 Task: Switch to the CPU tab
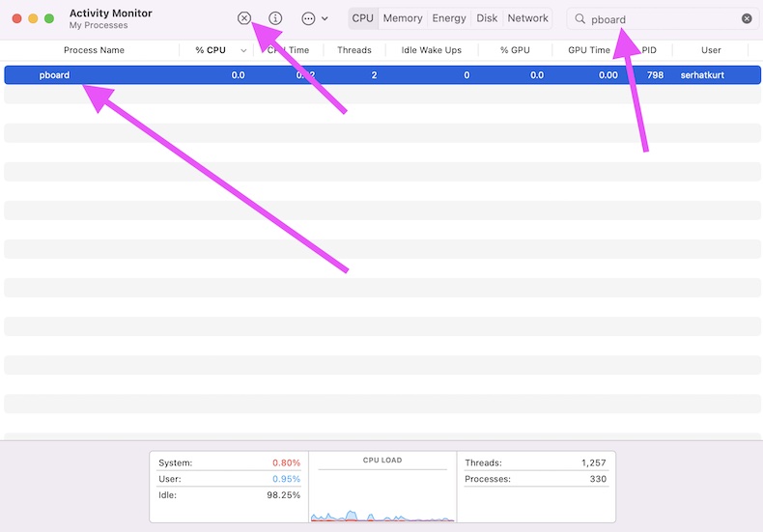pyautogui.click(x=362, y=18)
